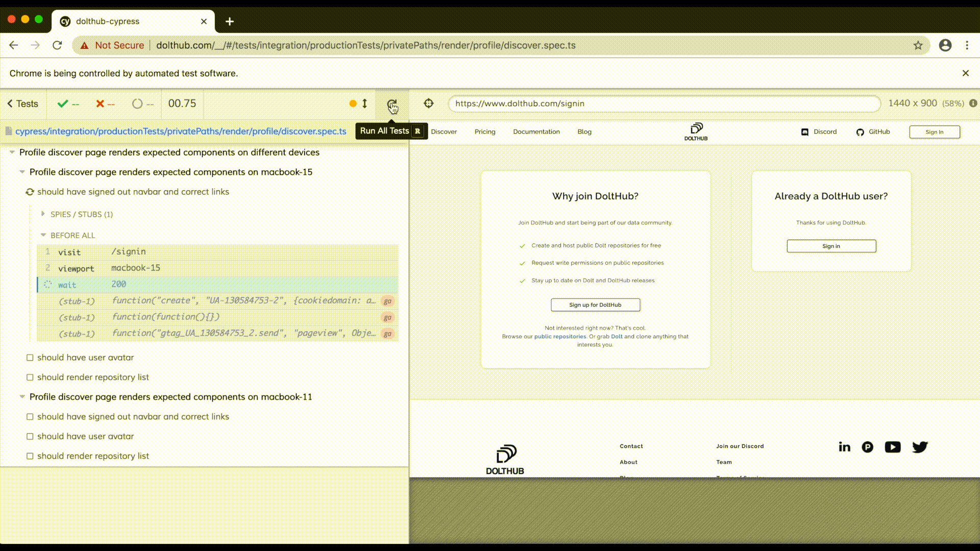Enable the macbook-11 signed out navbar test
The width and height of the screenshot is (980, 551).
point(30,416)
